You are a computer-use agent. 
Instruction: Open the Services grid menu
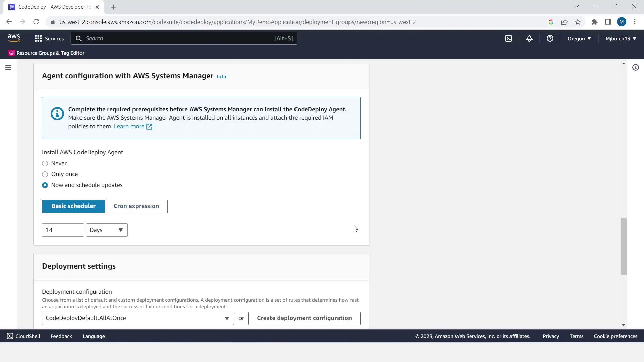coord(49,38)
